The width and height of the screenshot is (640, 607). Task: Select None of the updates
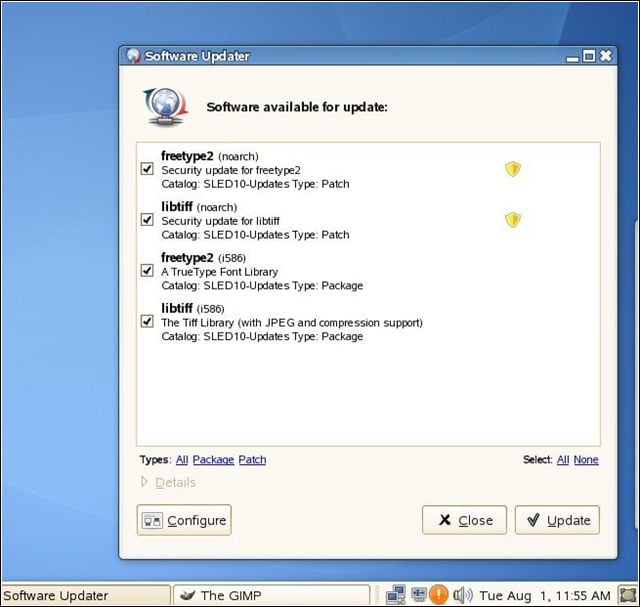(x=586, y=460)
